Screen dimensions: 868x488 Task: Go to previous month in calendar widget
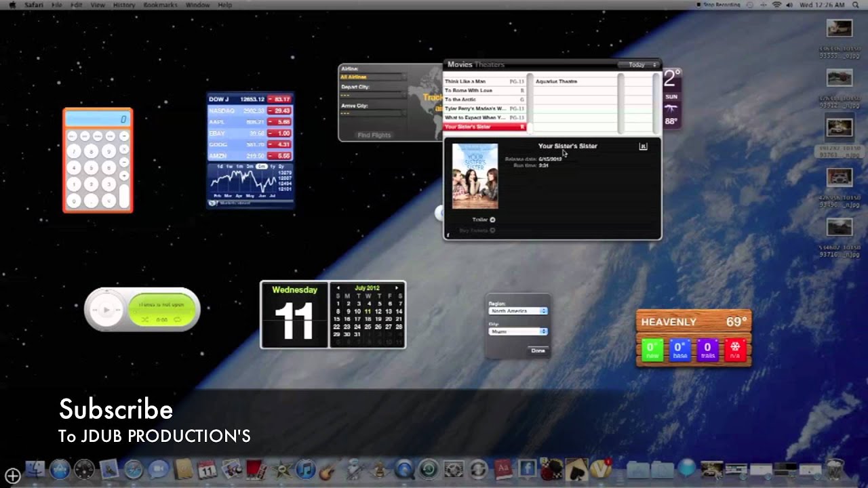coord(338,288)
